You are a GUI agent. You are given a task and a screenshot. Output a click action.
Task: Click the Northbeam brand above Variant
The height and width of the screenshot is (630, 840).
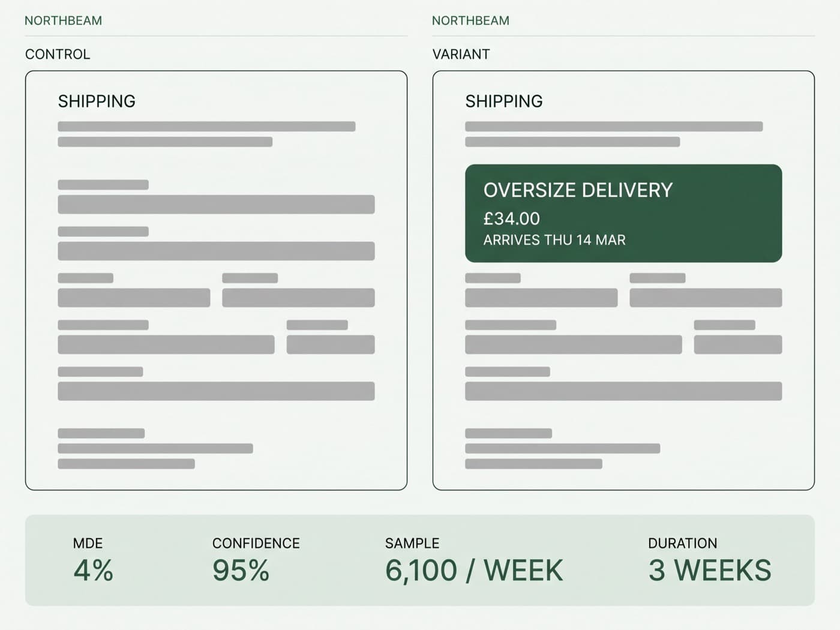click(470, 20)
